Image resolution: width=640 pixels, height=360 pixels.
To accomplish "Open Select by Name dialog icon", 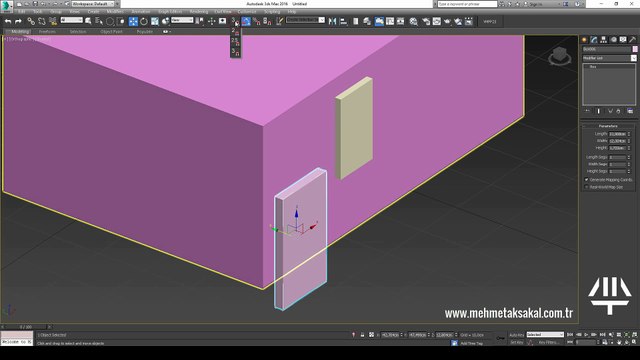I will point(99,21).
